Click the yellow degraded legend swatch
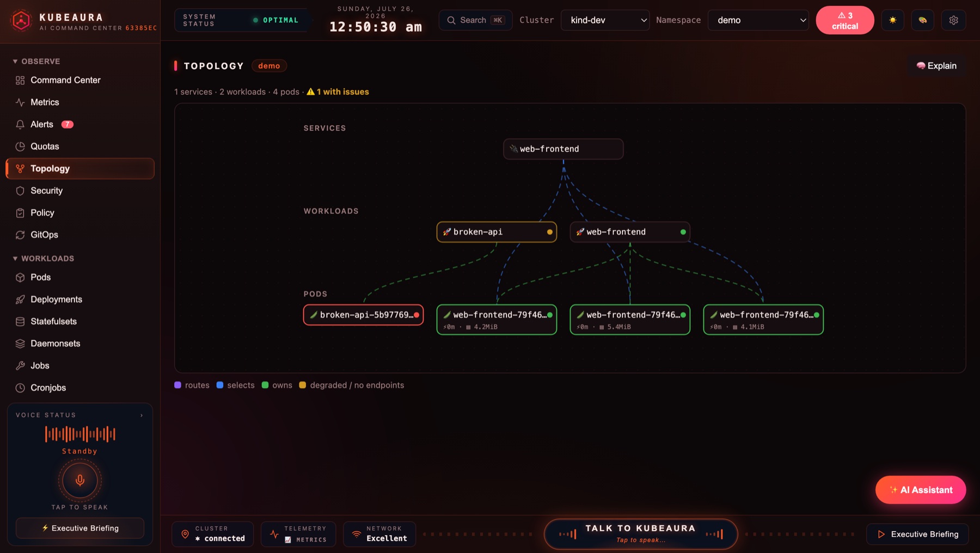 (x=303, y=385)
